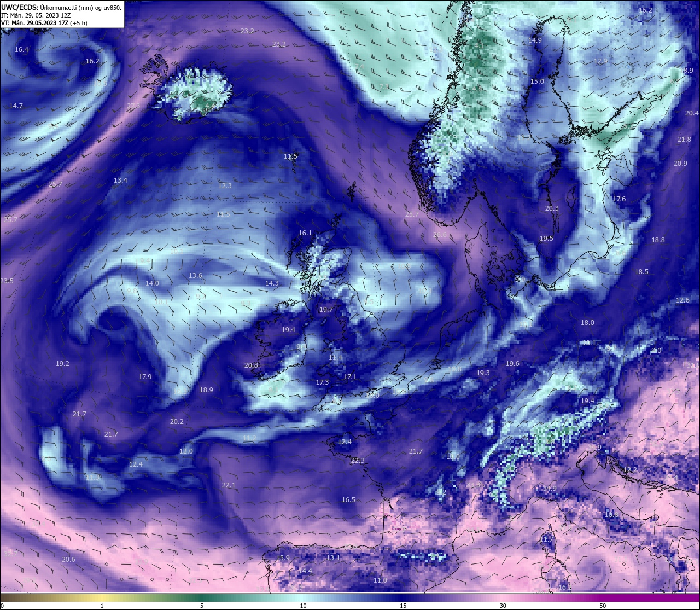This screenshot has width=700, height=610.
Task: Click the 19.7 value over the Irish Sea
Action: 326,310
